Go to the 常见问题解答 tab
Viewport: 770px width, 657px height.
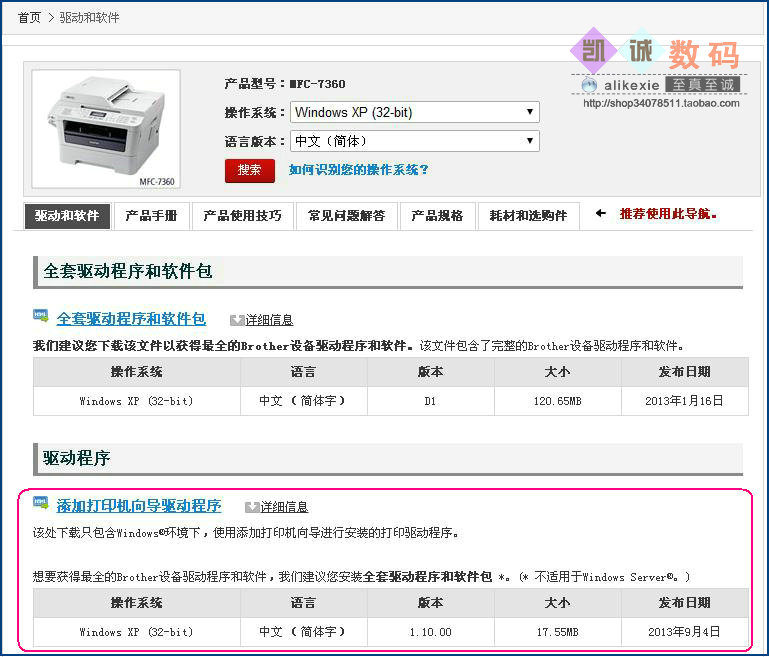(347, 216)
